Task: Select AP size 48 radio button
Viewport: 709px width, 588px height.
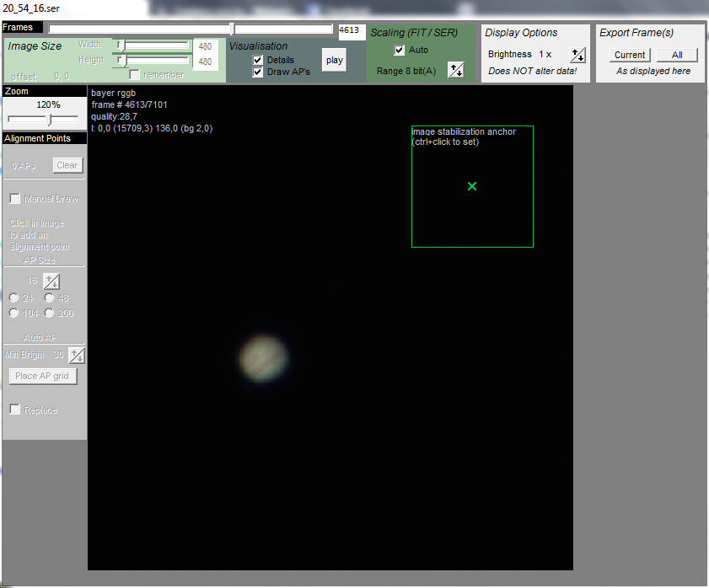Action: [x=49, y=297]
